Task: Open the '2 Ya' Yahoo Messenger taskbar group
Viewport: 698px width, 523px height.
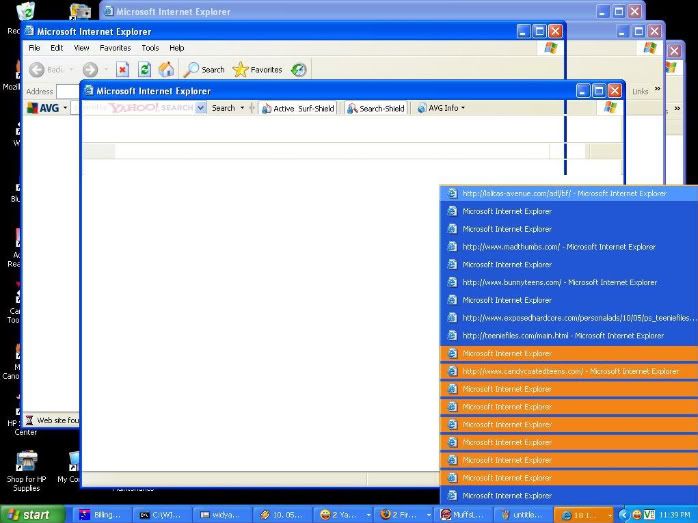Action: point(342,515)
